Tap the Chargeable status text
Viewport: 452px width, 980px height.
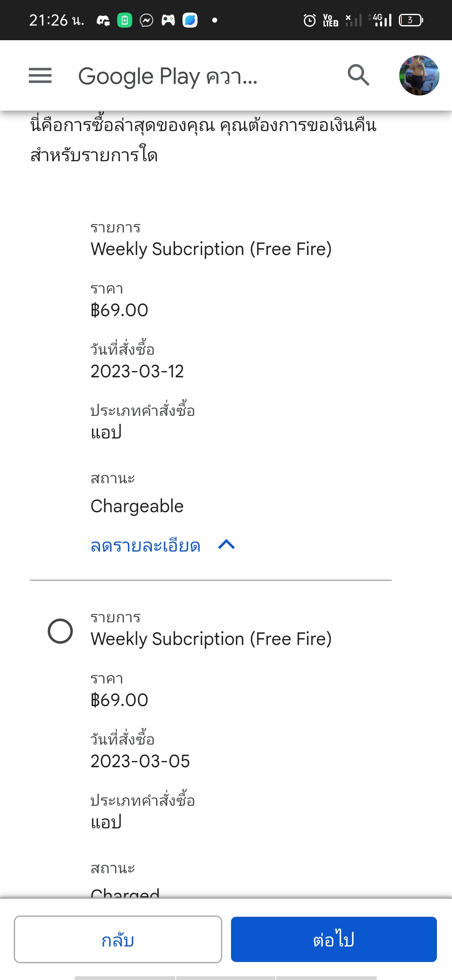(137, 506)
